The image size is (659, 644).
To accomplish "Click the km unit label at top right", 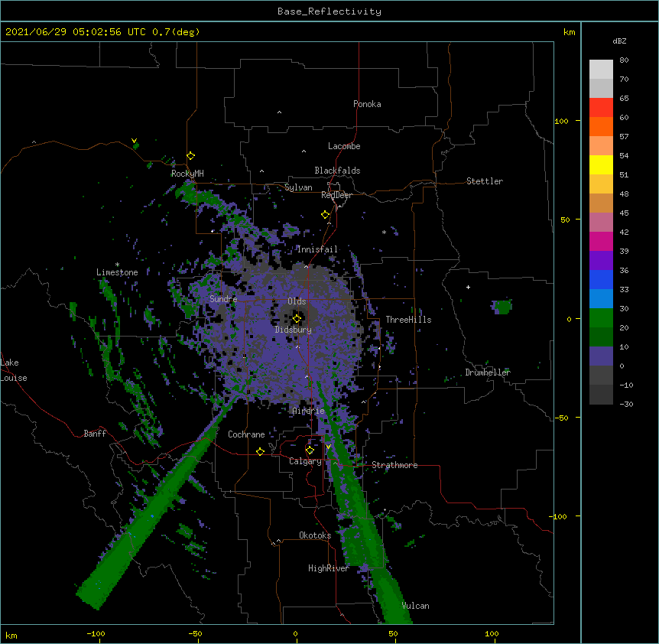I will click(570, 32).
